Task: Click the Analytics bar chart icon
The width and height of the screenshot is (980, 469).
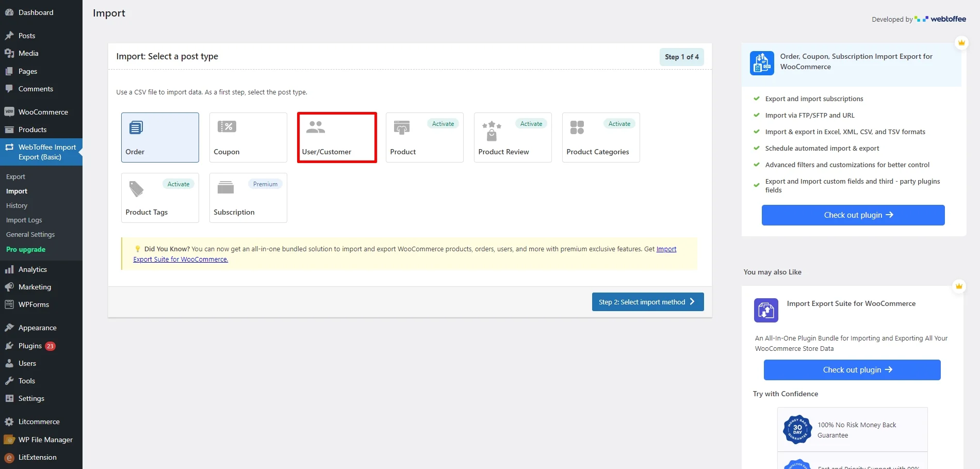Action: [x=9, y=269]
